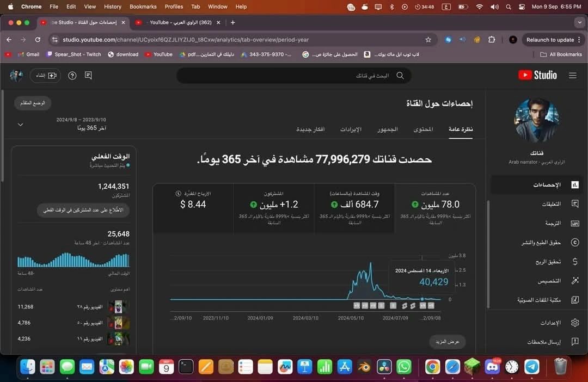Open Copyright (حقوق الطبع والنشر) sidebar item
The height and width of the screenshot is (382, 588).
tap(574, 243)
